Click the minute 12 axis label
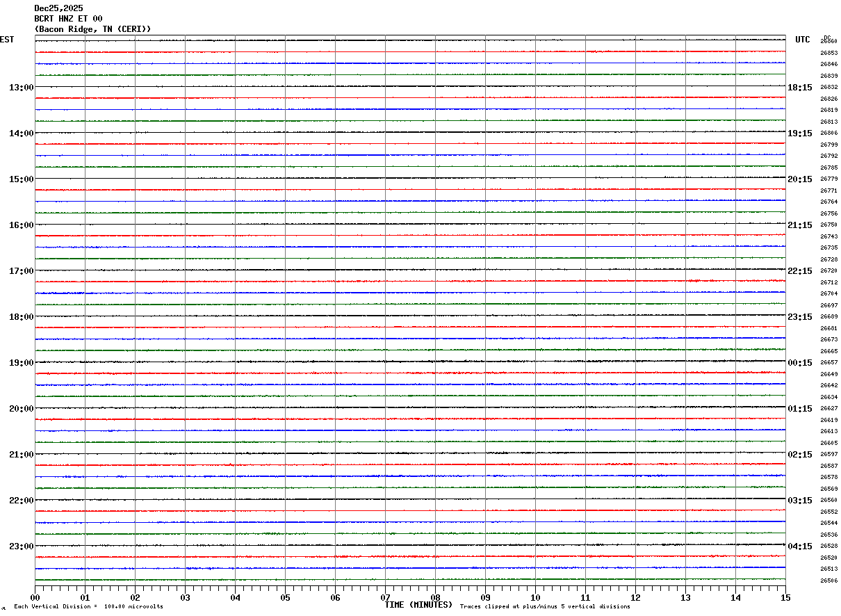The height and width of the screenshot is (616, 841). [x=635, y=597]
